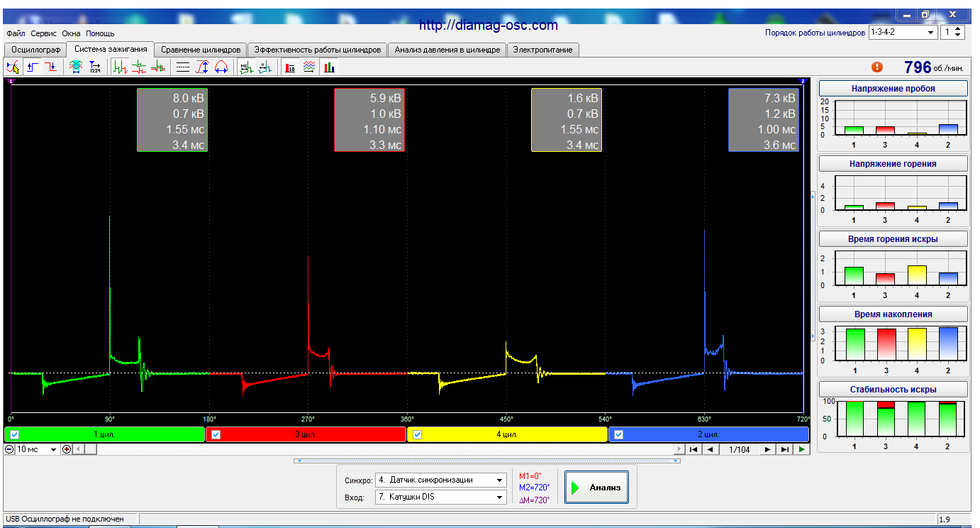This screenshot has height=528, width=980.
Task: Select the cursor-on-waveform tool in the toolbar
Action: pos(13,67)
